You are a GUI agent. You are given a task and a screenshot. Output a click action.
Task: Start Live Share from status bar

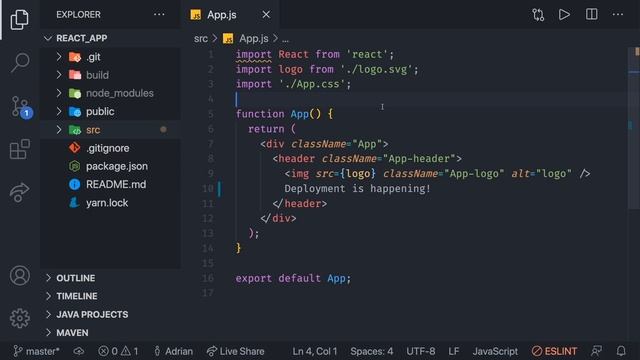236,351
